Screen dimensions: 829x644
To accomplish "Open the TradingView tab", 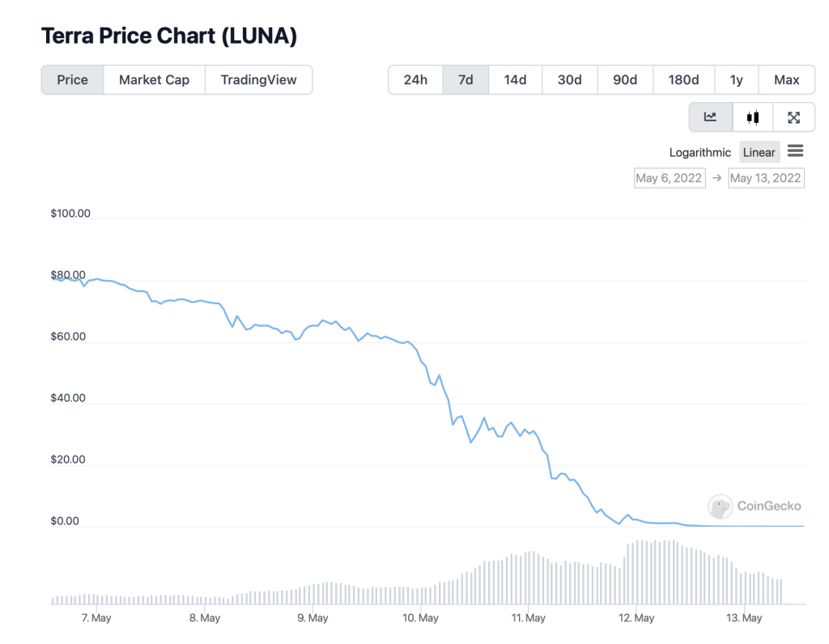I will point(258,79).
